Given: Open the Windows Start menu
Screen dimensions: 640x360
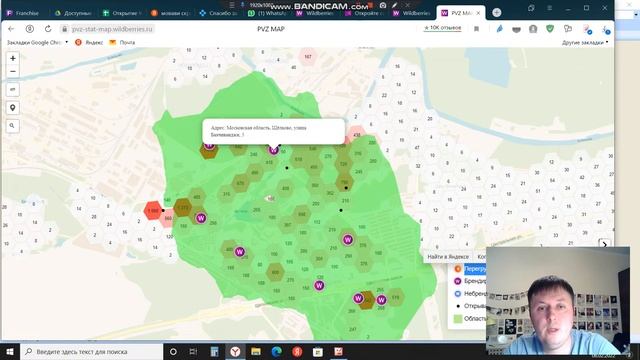Looking at the screenshot, I should [x=10, y=351].
